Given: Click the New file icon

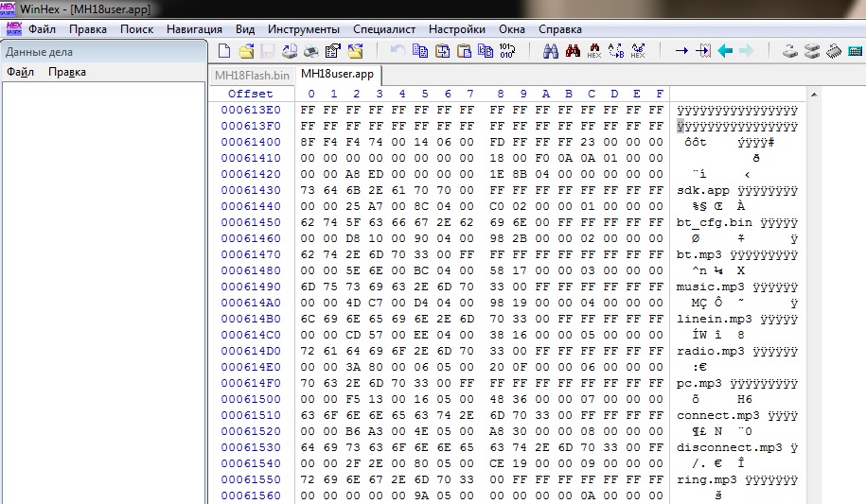Looking at the screenshot, I should click(224, 51).
